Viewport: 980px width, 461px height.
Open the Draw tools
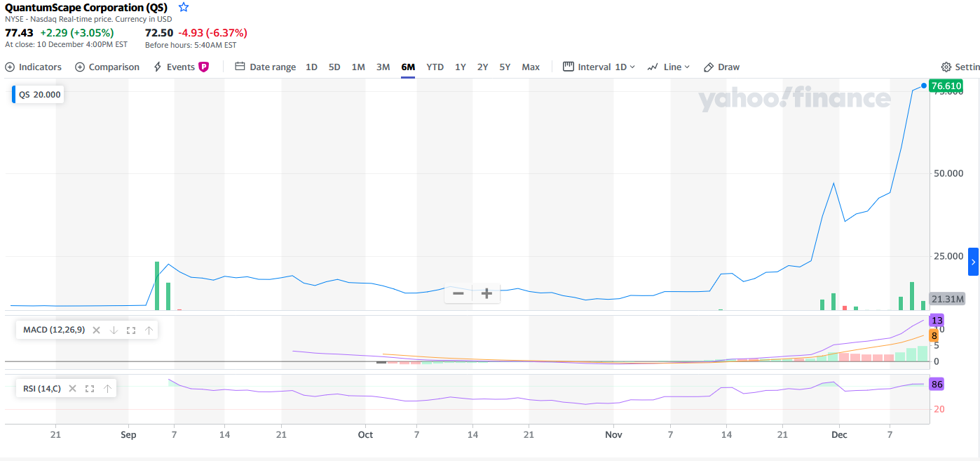[721, 67]
